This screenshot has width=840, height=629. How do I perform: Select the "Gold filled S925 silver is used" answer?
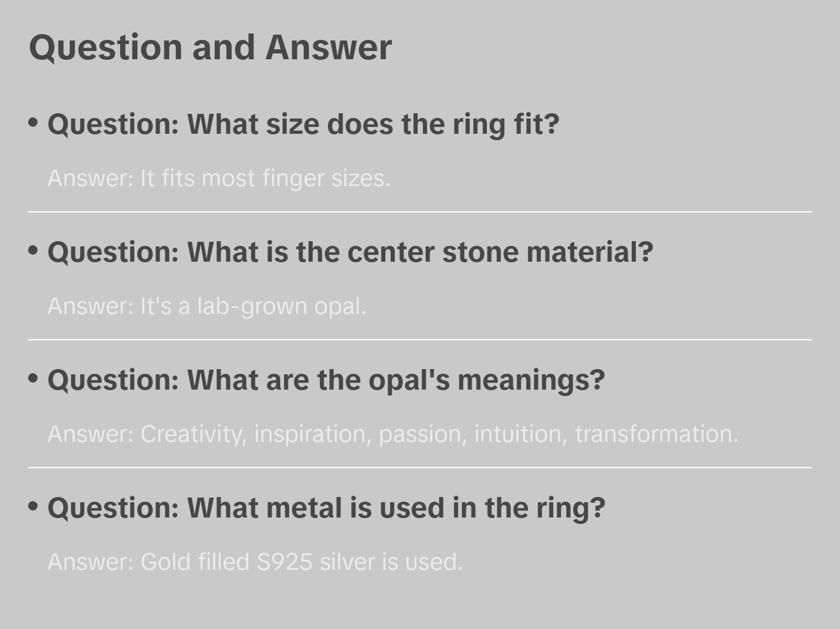tap(255, 562)
